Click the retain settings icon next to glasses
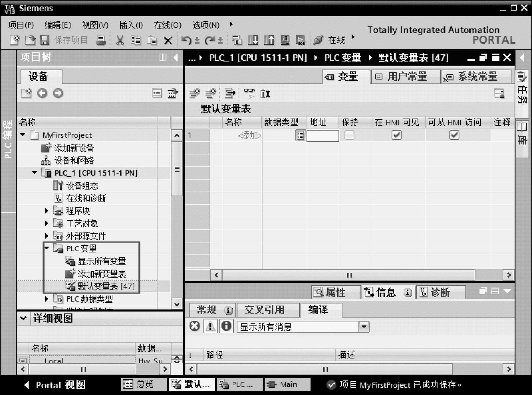Screen dimensions: 532x395 tap(265, 94)
